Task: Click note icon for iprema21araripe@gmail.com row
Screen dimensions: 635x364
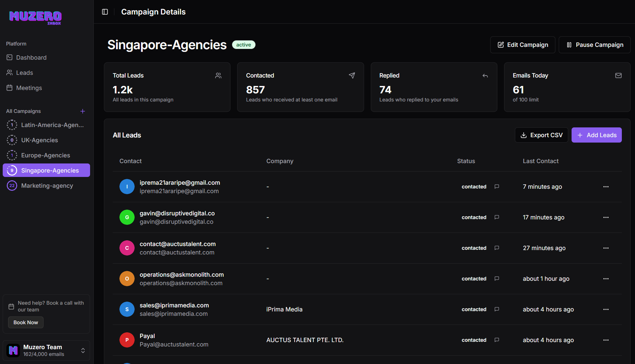Action: [x=497, y=187]
